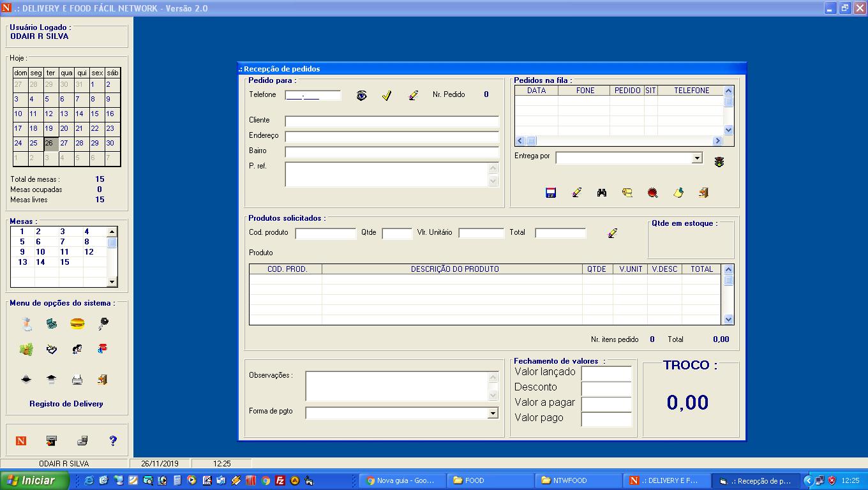The width and height of the screenshot is (868, 490).
Task: Click the blue floppy disk save icon
Action: point(551,193)
